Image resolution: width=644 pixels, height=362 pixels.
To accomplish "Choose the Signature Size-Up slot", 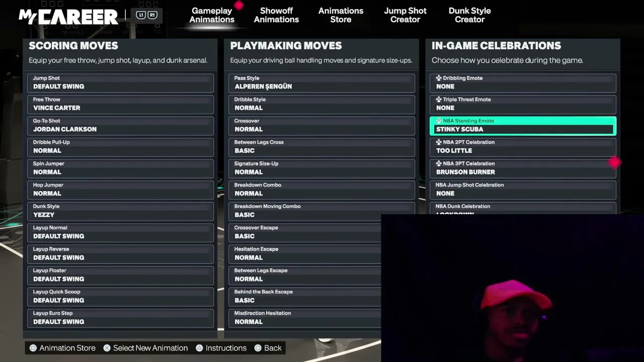I will point(322,168).
